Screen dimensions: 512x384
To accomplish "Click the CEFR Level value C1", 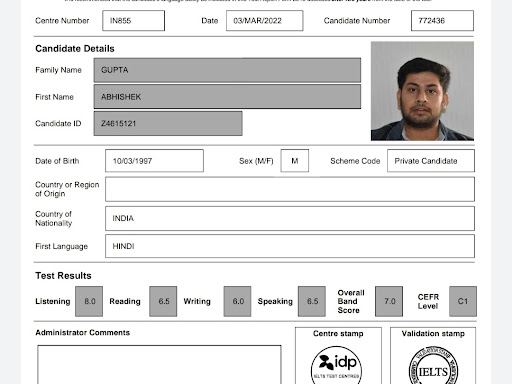I will (463, 301).
